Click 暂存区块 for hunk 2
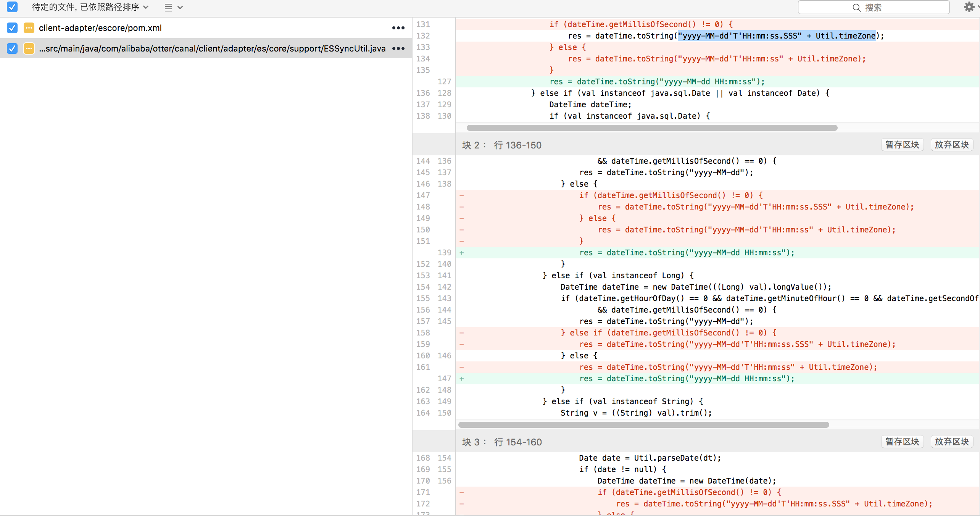 [902, 145]
